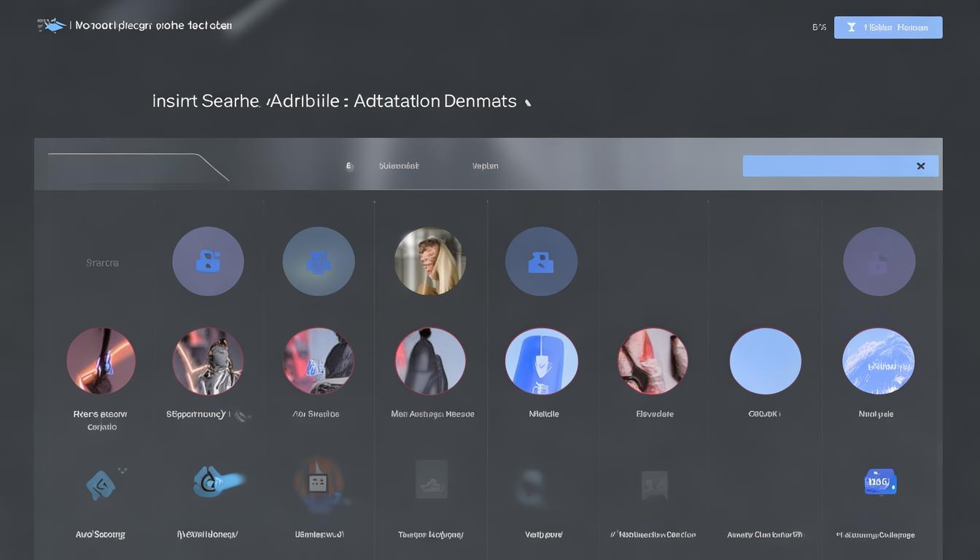Image resolution: width=980 pixels, height=560 pixels.
Task: Click inside the light blue search field
Action: [824, 166]
